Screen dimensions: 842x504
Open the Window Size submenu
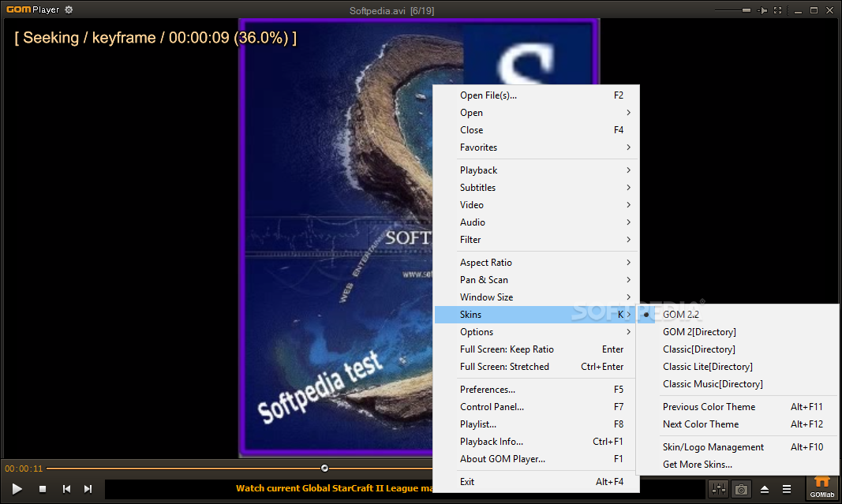(536, 297)
